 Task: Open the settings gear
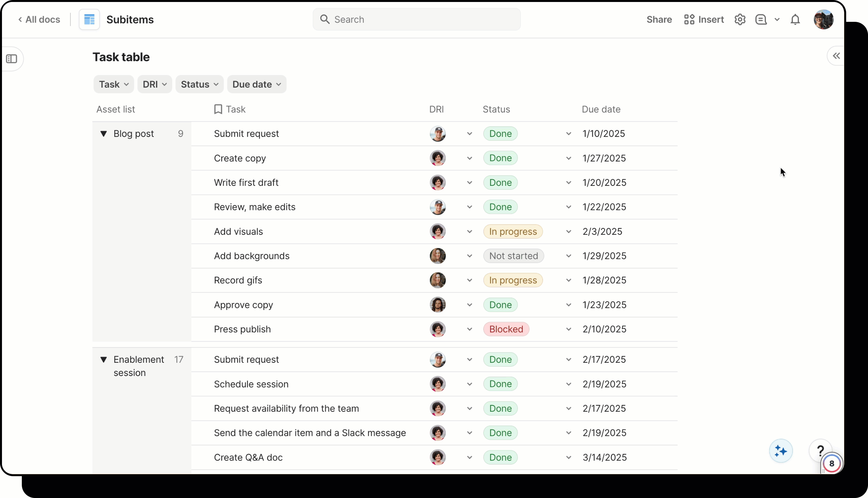(740, 20)
